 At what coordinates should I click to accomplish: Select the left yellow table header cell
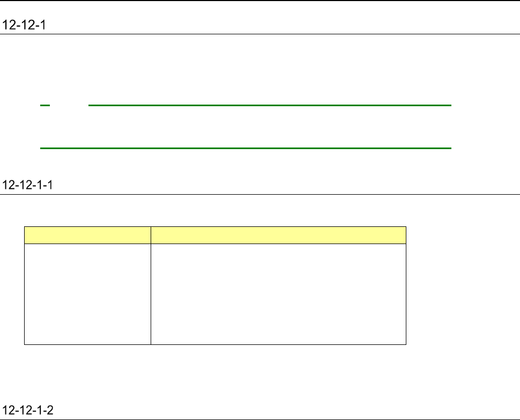(87, 235)
